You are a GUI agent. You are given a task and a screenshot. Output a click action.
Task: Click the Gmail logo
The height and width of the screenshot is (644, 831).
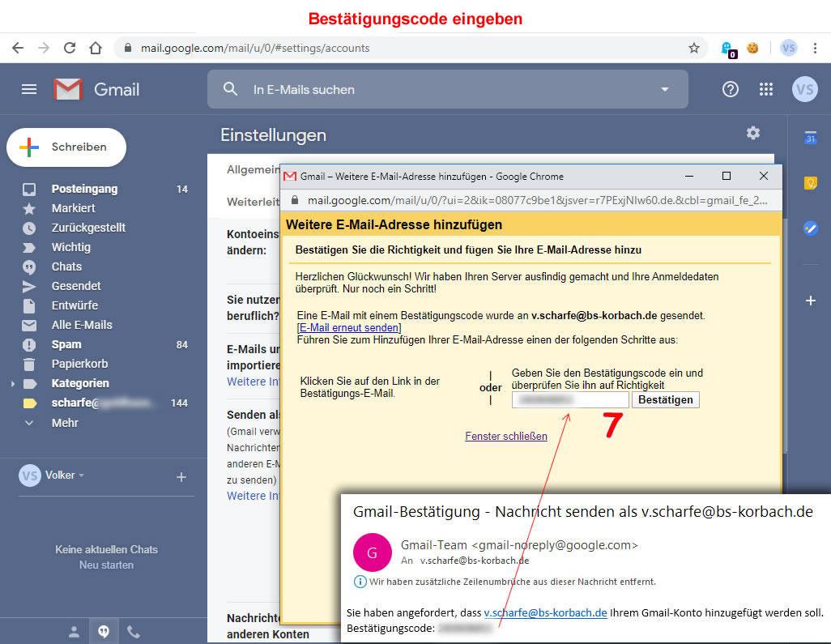(96, 89)
